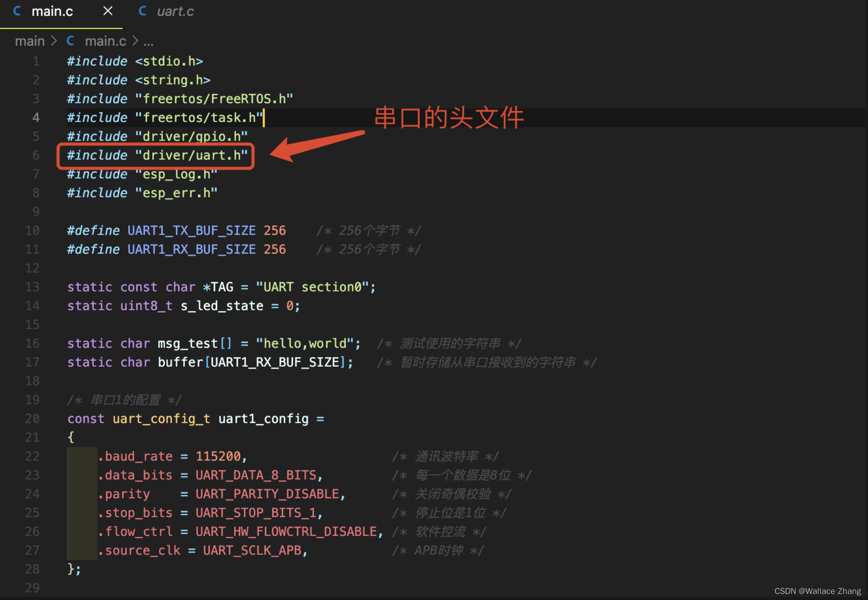Open the uart.c tab

175,12
